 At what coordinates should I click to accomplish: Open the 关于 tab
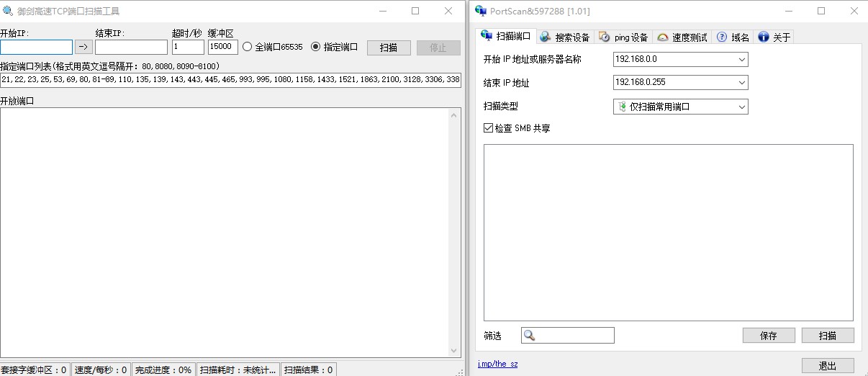pyautogui.click(x=774, y=37)
